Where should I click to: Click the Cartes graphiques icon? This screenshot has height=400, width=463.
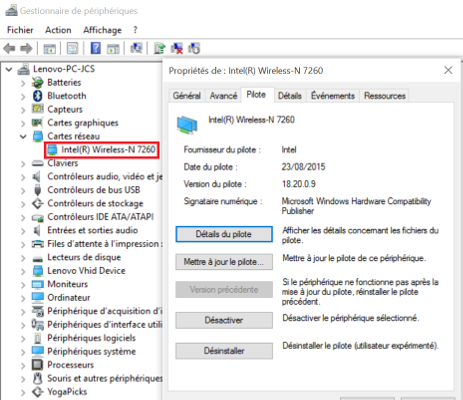click(x=37, y=123)
